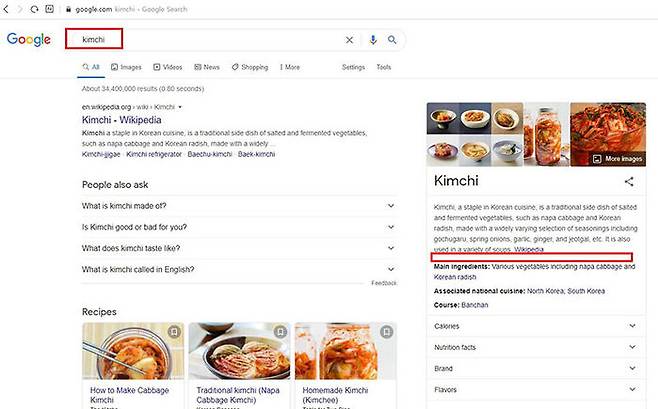Expand the Calories section
This screenshot has height=409, width=658.
[x=631, y=325]
